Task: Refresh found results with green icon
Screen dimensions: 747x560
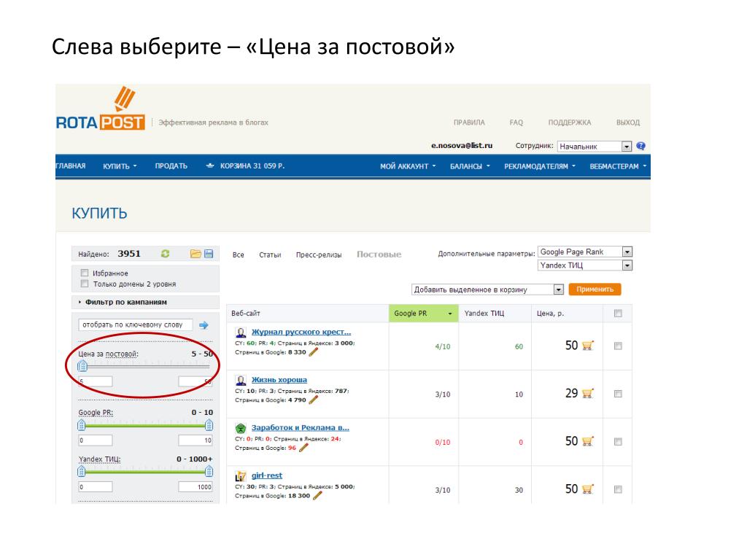Action: [166, 254]
